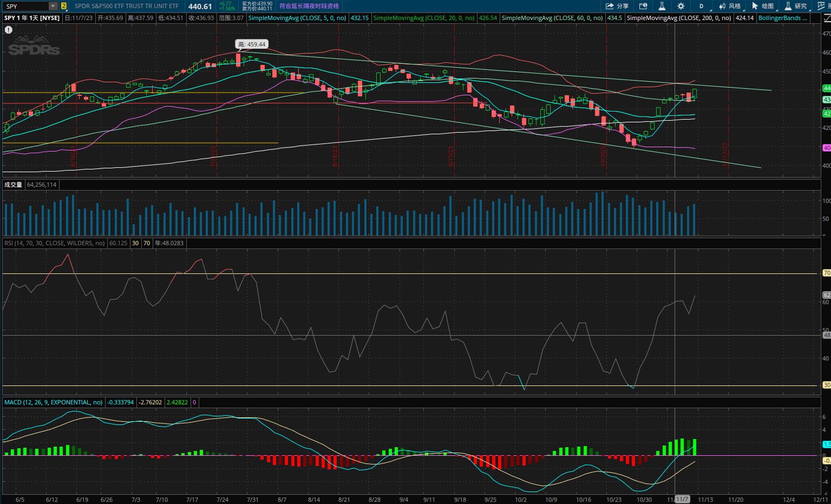
Task: Click the volume value 64,256,114
Action: point(42,185)
